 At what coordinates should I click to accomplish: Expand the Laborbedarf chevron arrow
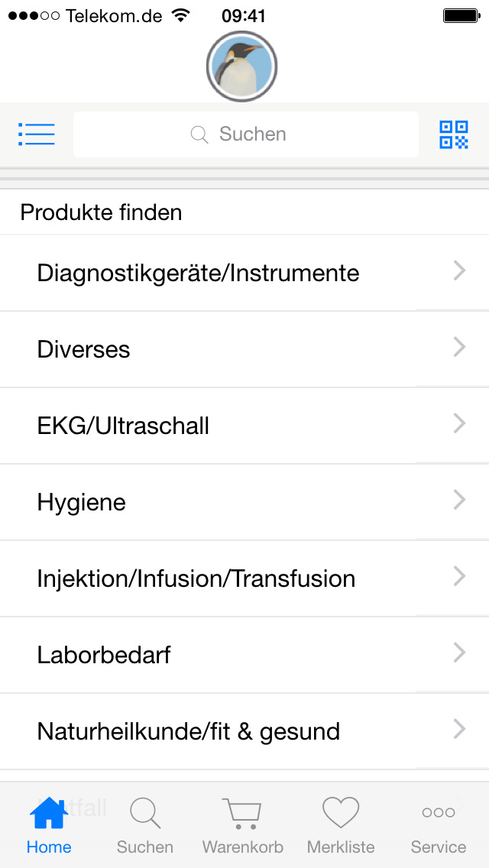point(459,653)
